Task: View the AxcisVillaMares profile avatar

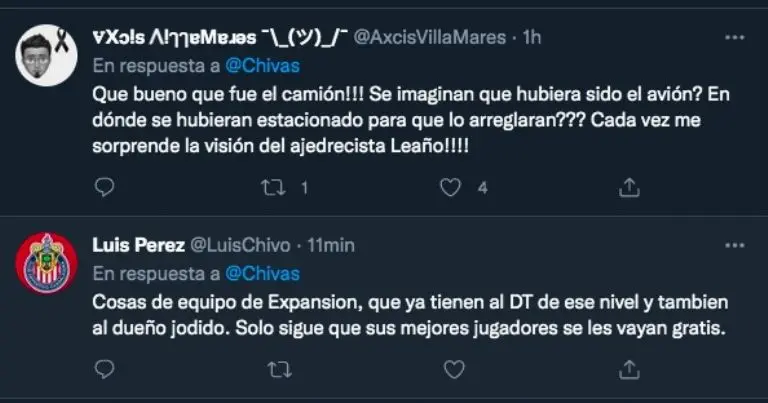Action: tap(46, 55)
